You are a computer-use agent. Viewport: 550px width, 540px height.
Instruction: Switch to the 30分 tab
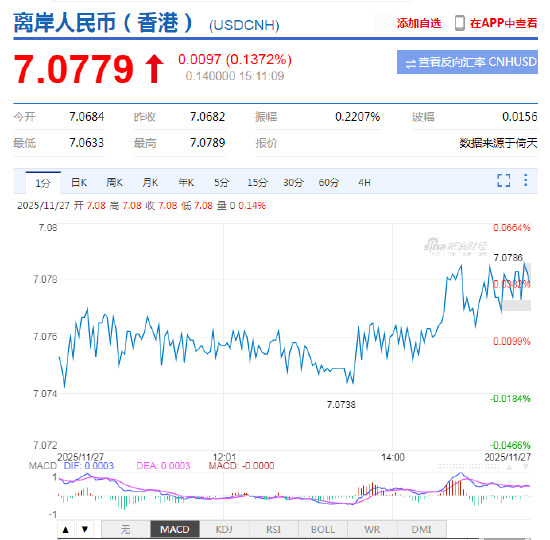[x=293, y=182]
